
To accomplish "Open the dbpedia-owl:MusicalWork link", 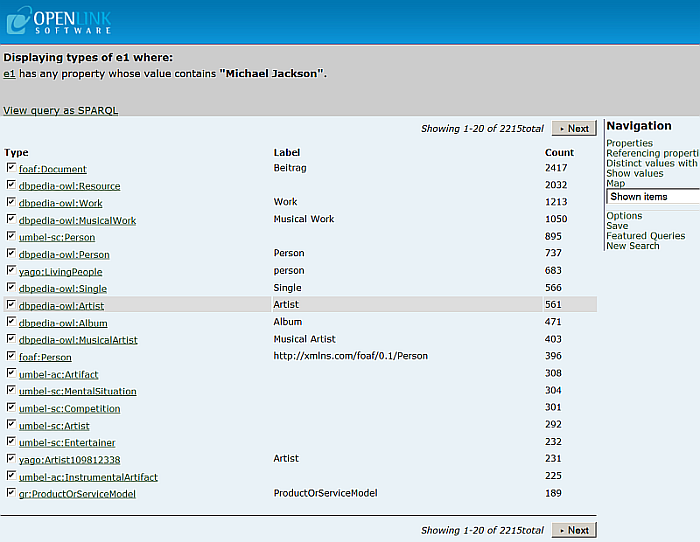I will (x=78, y=221).
